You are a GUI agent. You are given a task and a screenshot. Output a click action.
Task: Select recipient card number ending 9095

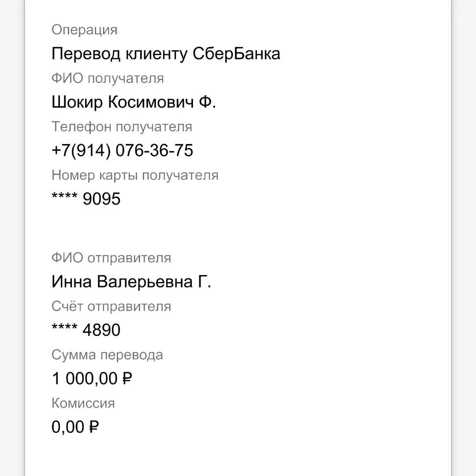click(x=86, y=199)
